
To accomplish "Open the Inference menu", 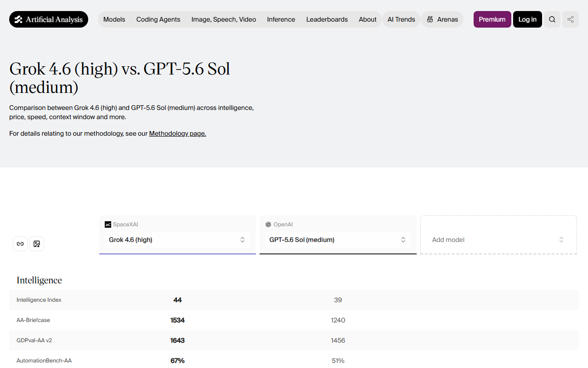I will click(281, 19).
